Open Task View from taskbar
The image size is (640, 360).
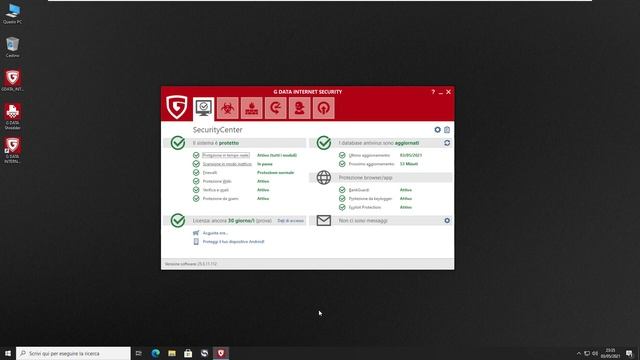(139, 353)
